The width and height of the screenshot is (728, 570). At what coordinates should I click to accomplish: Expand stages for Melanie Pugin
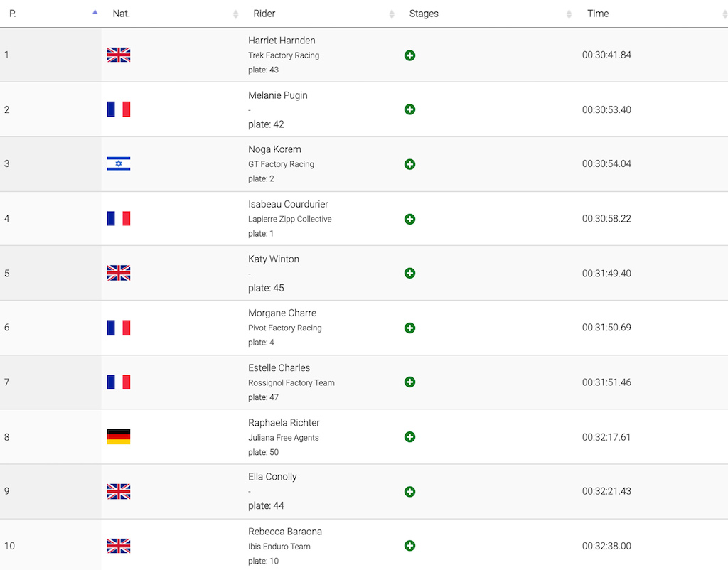coord(409,109)
